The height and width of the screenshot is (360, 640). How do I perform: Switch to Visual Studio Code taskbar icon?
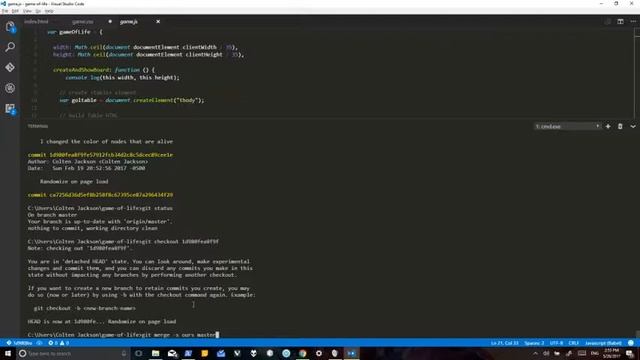click(x=351, y=353)
